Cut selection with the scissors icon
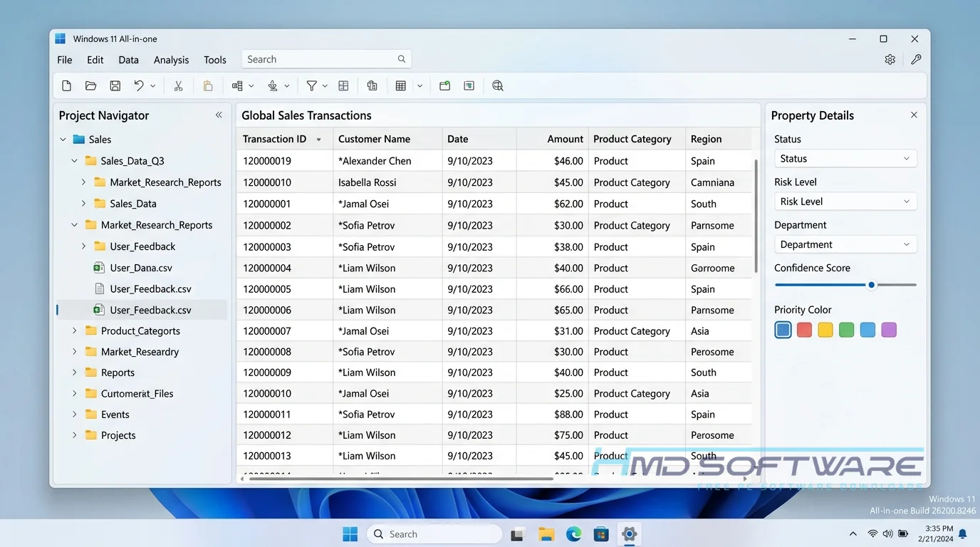 point(178,85)
